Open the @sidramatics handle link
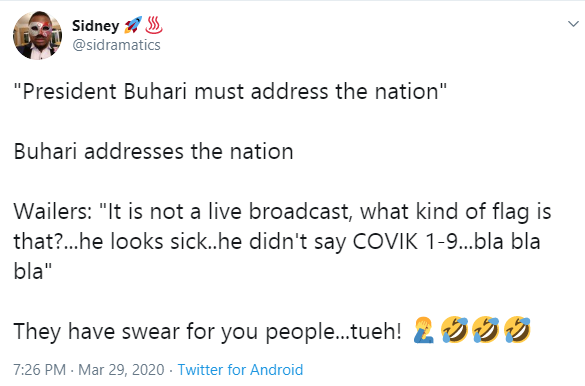The width and height of the screenshot is (585, 386). pos(116,45)
